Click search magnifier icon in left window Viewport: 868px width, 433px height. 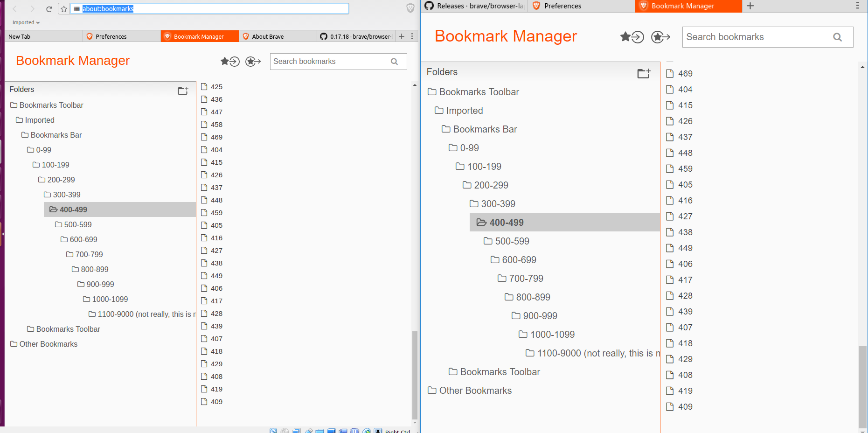(394, 62)
